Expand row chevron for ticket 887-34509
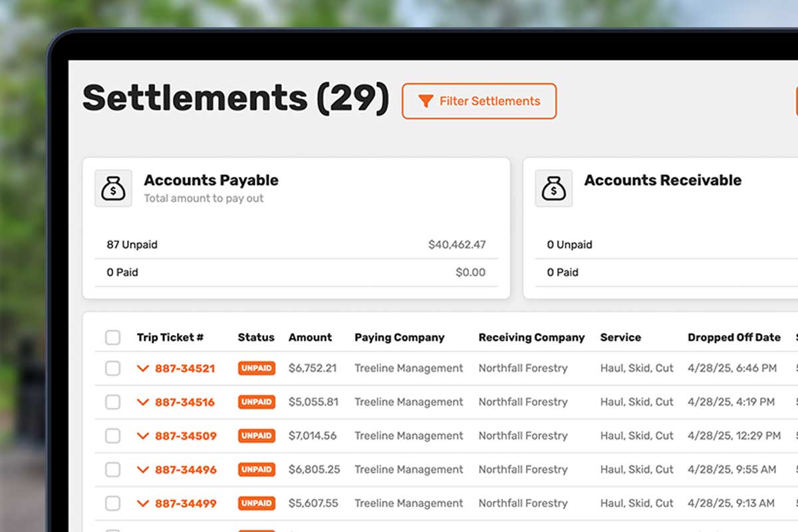798x532 pixels. pos(143,436)
